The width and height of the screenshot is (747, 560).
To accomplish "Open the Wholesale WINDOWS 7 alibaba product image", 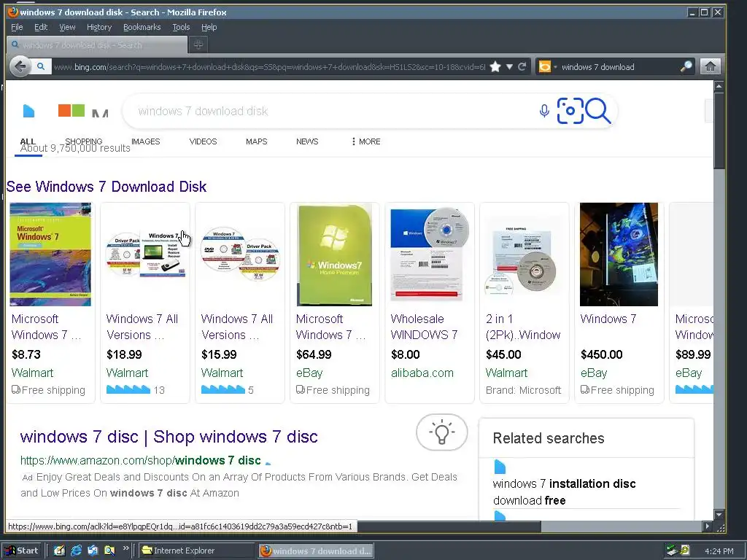I will click(429, 253).
